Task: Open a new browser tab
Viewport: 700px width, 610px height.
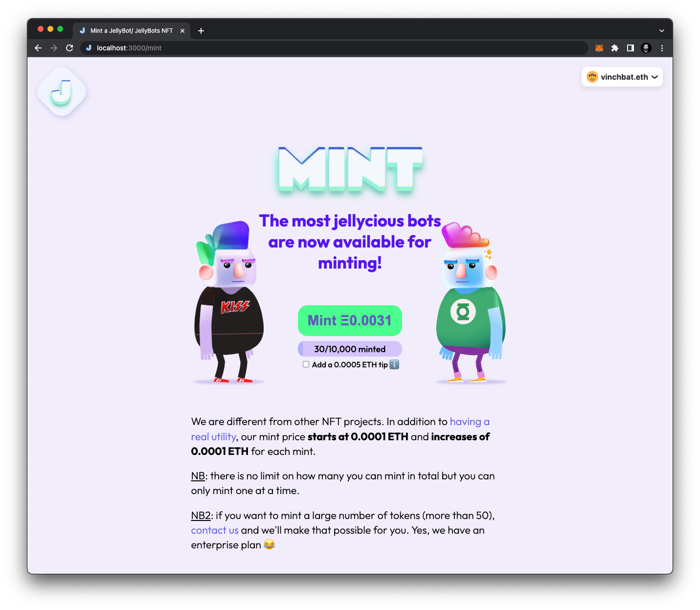Action: (x=201, y=31)
